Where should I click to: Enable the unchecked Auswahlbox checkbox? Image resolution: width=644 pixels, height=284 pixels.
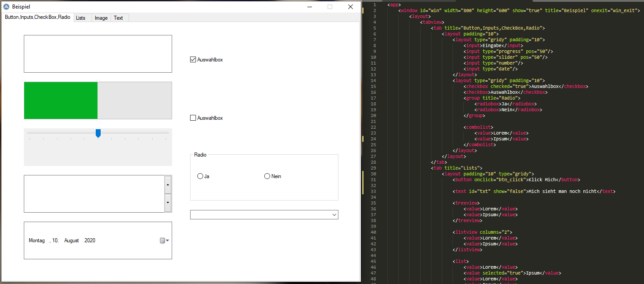point(193,118)
